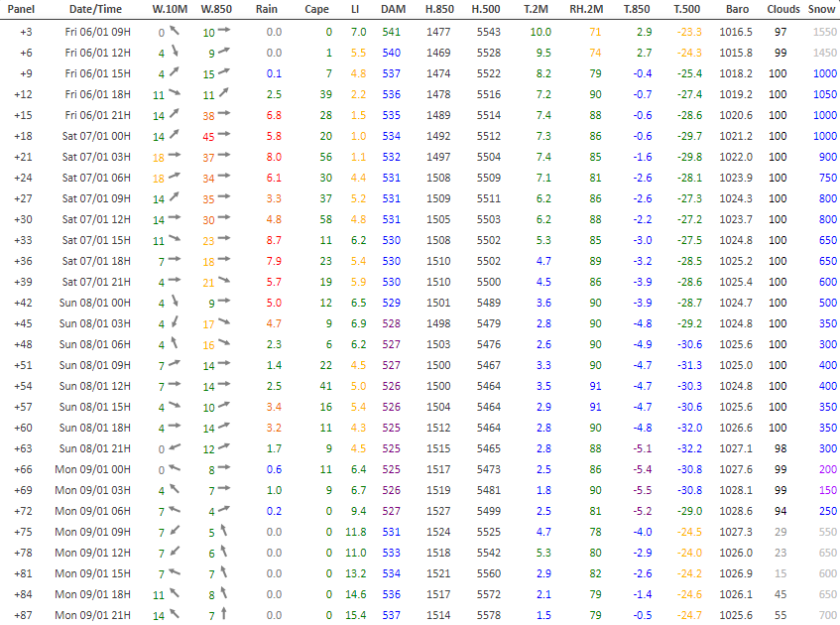840x625 pixels.
Task: Click the W.10M wind arrow for Mon 09/01 00H
Action: tap(175, 468)
